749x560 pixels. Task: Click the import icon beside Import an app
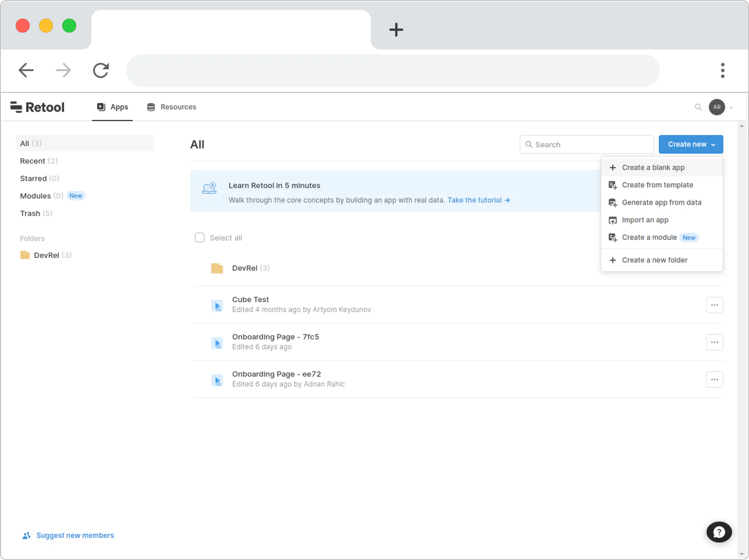tap(612, 220)
